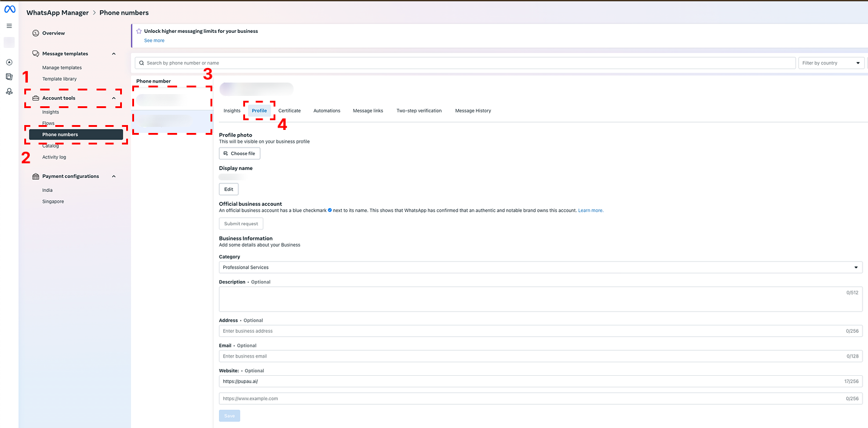Image resolution: width=868 pixels, height=428 pixels.
Task: Click the star icon in the banner
Action: coord(139,31)
